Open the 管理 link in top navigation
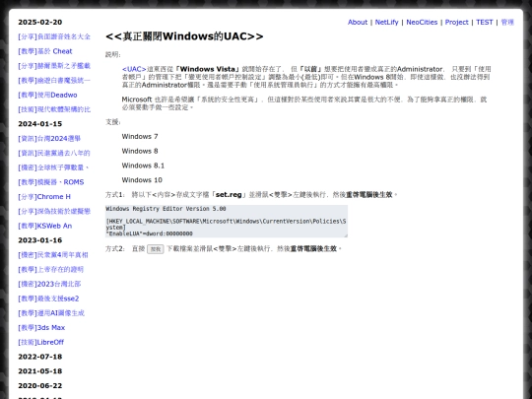This screenshot has width=532, height=399. click(507, 22)
